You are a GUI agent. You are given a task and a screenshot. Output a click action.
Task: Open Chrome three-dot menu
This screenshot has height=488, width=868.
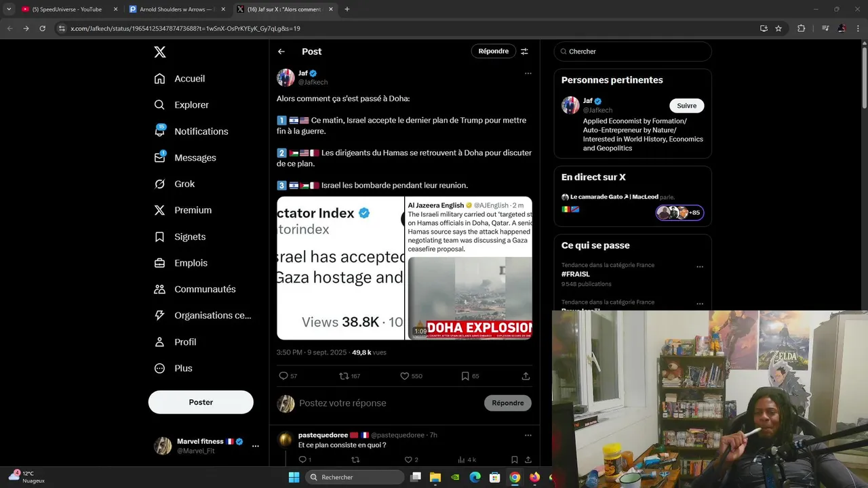tap(858, 28)
